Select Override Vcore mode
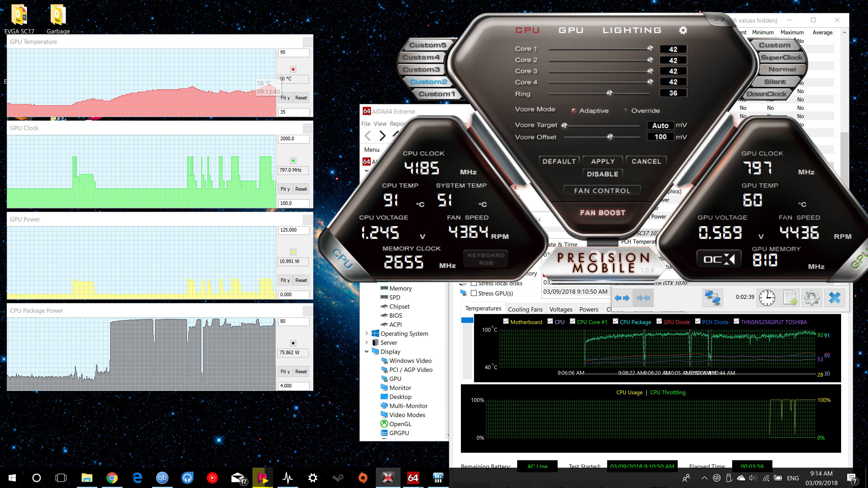The image size is (868, 488). tap(626, 110)
